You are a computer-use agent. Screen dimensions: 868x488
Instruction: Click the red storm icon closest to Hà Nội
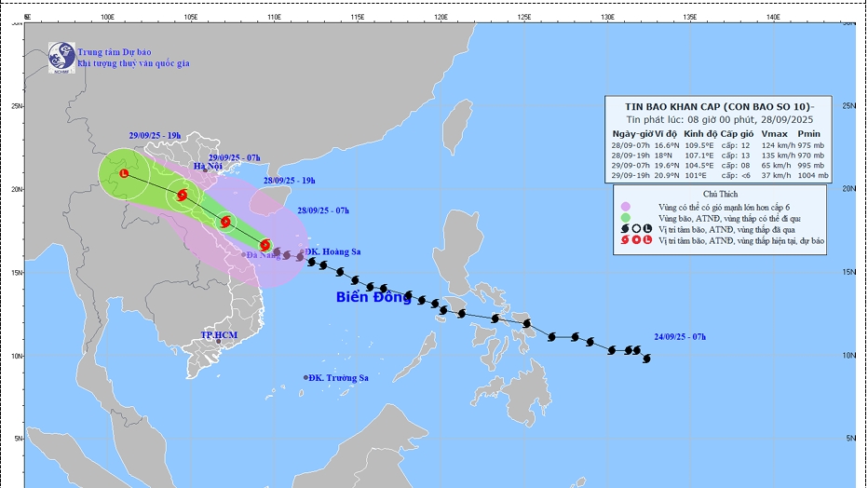pos(182,196)
